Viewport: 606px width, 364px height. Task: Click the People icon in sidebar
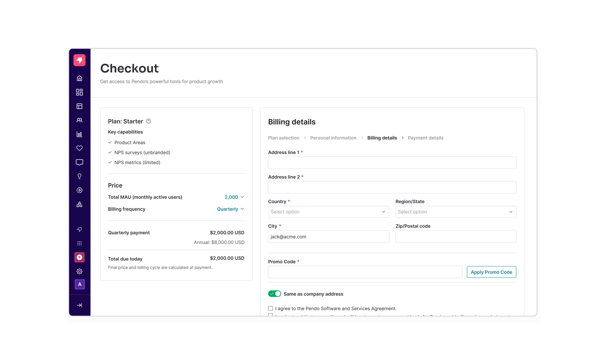tap(79, 120)
